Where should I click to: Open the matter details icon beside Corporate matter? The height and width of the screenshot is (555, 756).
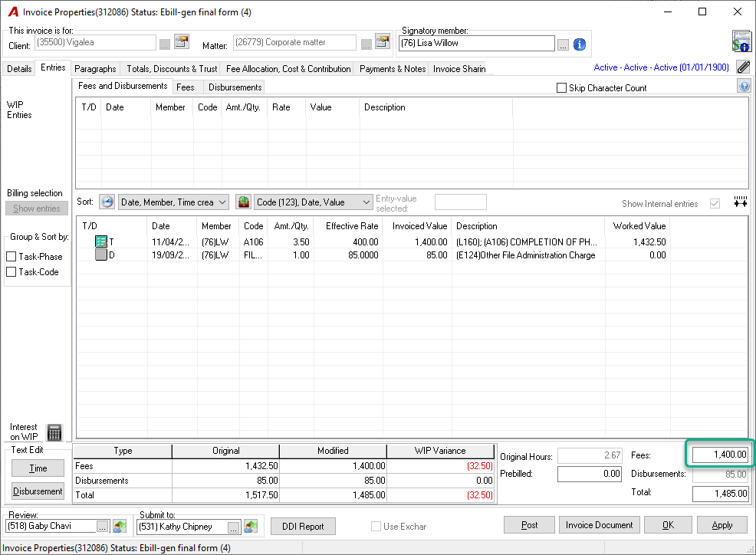click(x=383, y=42)
